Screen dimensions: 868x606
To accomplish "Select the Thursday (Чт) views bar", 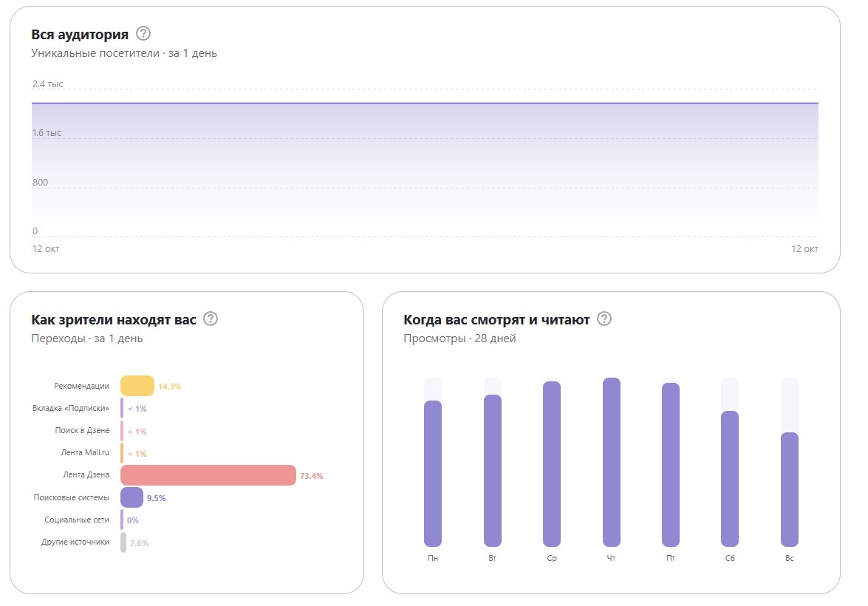I will [x=612, y=462].
